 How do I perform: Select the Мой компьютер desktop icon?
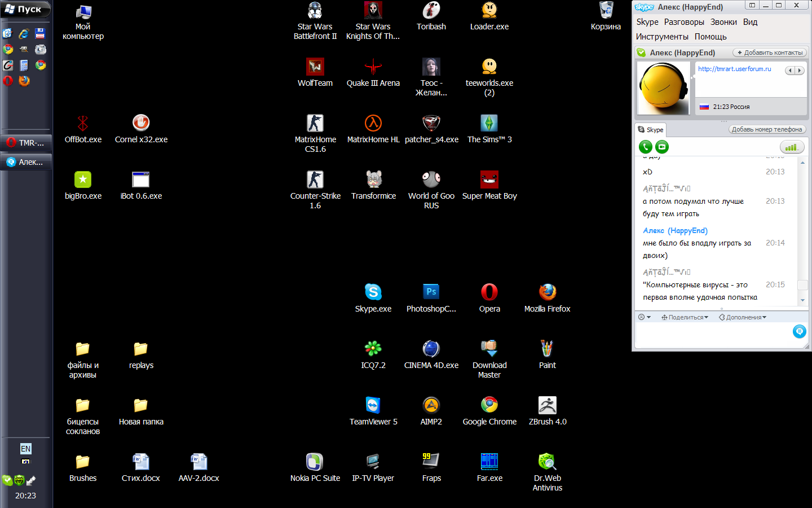point(83,21)
